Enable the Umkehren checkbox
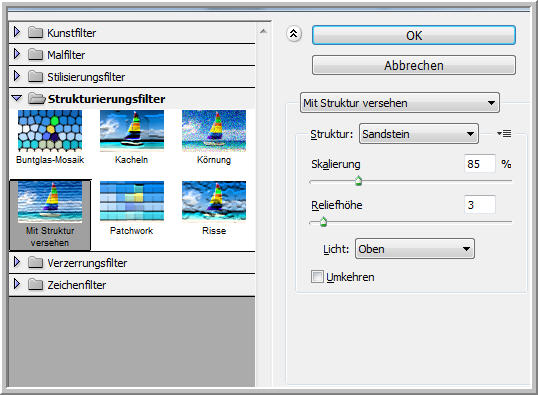The height and width of the screenshot is (395, 538). pyautogui.click(x=317, y=277)
